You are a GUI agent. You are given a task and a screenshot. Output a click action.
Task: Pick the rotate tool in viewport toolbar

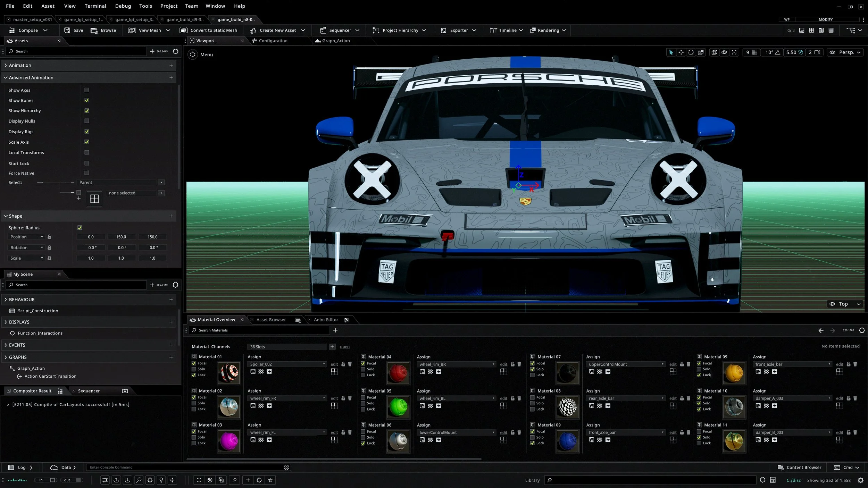point(691,52)
